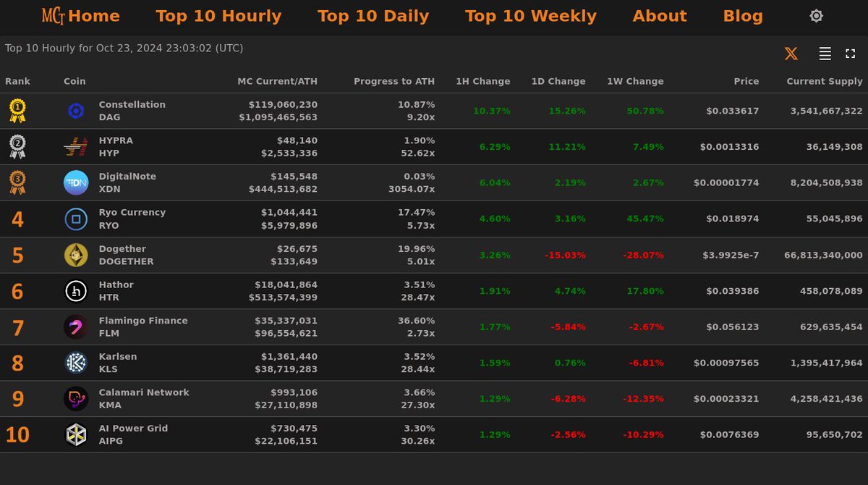The width and height of the screenshot is (868, 485).
Task: Click the Top 10 Hourly timestamp text
Action: coord(124,48)
